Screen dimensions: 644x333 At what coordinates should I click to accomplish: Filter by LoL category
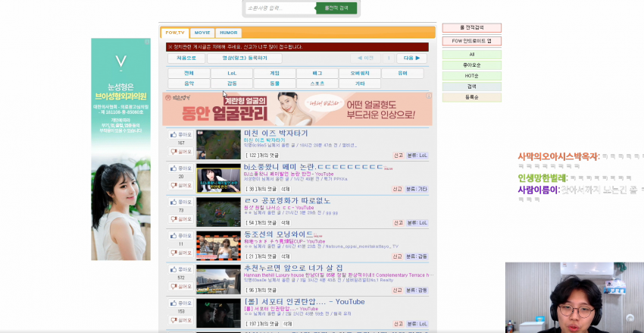point(232,73)
